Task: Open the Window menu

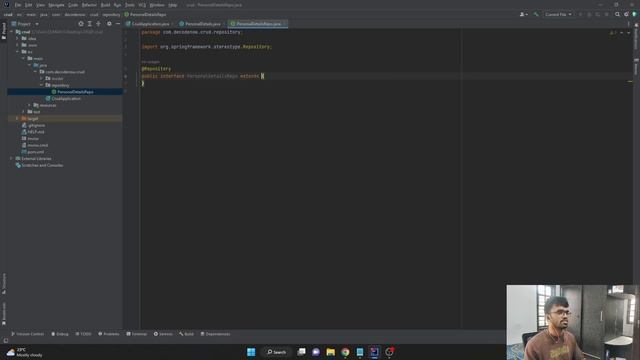Action: tap(157, 5)
